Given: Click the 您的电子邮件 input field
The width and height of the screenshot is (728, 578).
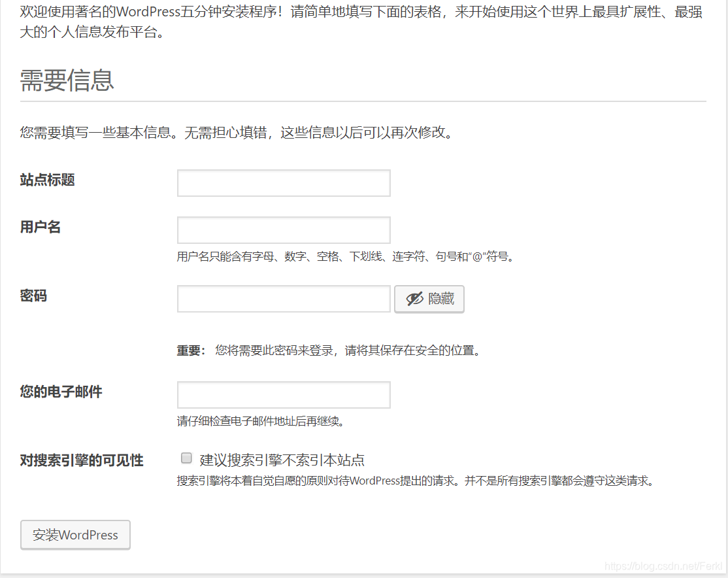Looking at the screenshot, I should pyautogui.click(x=284, y=395).
